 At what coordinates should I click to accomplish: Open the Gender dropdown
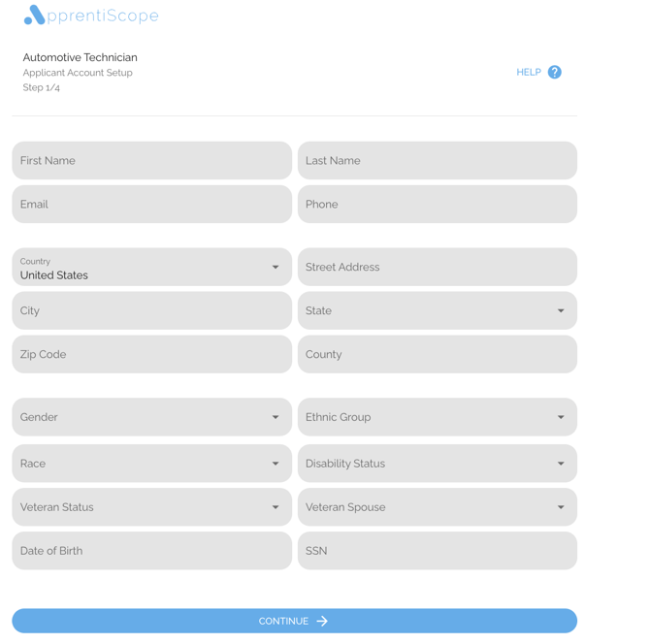[151, 417]
